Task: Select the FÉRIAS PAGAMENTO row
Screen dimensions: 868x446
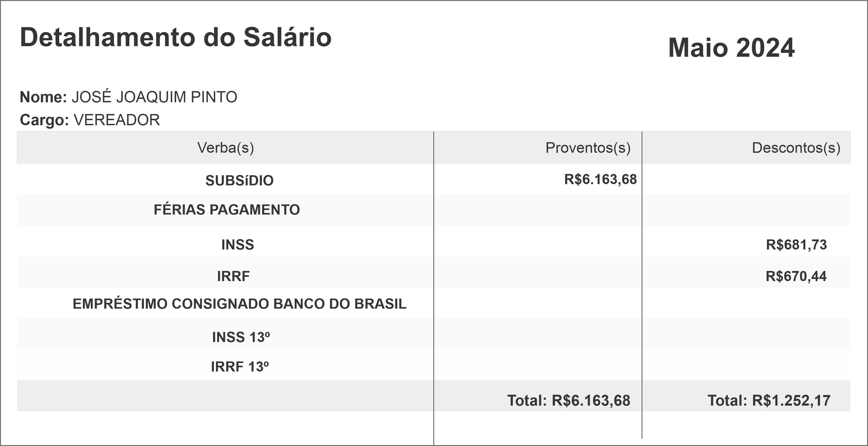Action: [226, 210]
